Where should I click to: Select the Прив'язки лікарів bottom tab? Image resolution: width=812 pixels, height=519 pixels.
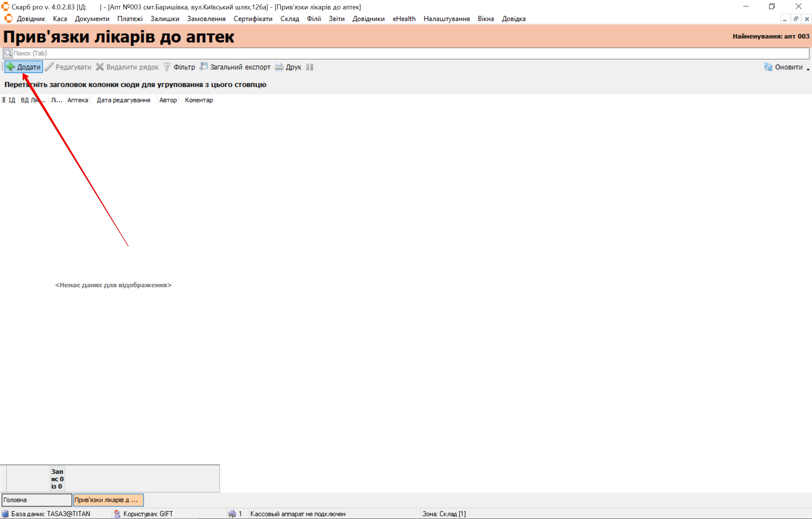point(108,500)
